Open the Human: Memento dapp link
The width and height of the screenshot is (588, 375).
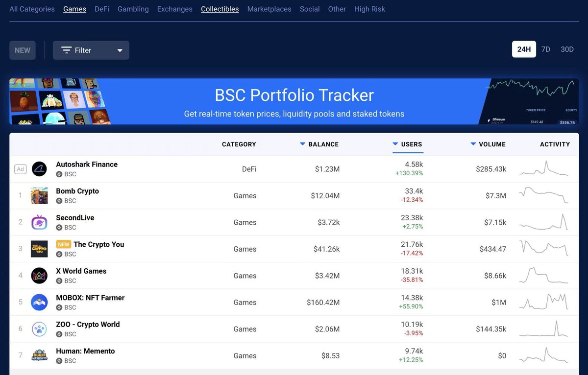coord(85,351)
